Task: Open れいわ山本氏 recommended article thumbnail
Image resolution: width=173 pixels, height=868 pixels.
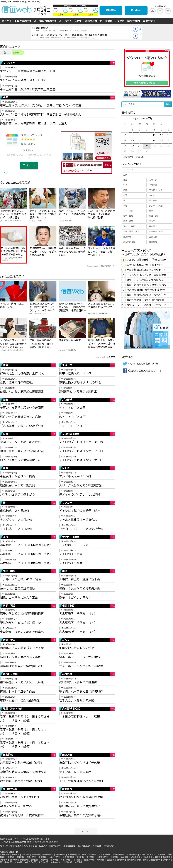Action: (102, 198)
